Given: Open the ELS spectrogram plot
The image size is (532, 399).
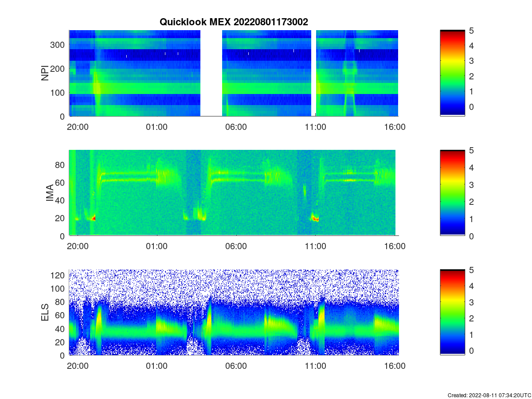Looking at the screenshot, I should tap(234, 313).
